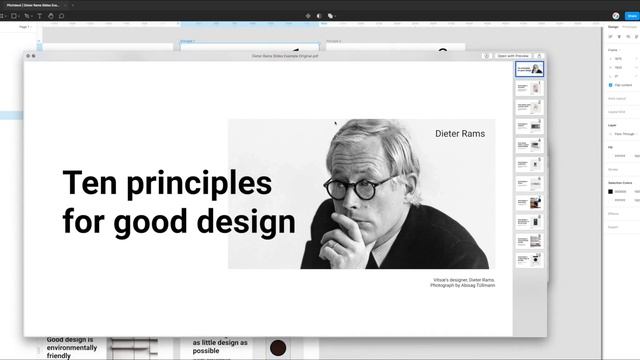Image resolution: width=640 pixels, height=360 pixels.
Task: Click the frame width value field
Action: [x=619, y=59]
